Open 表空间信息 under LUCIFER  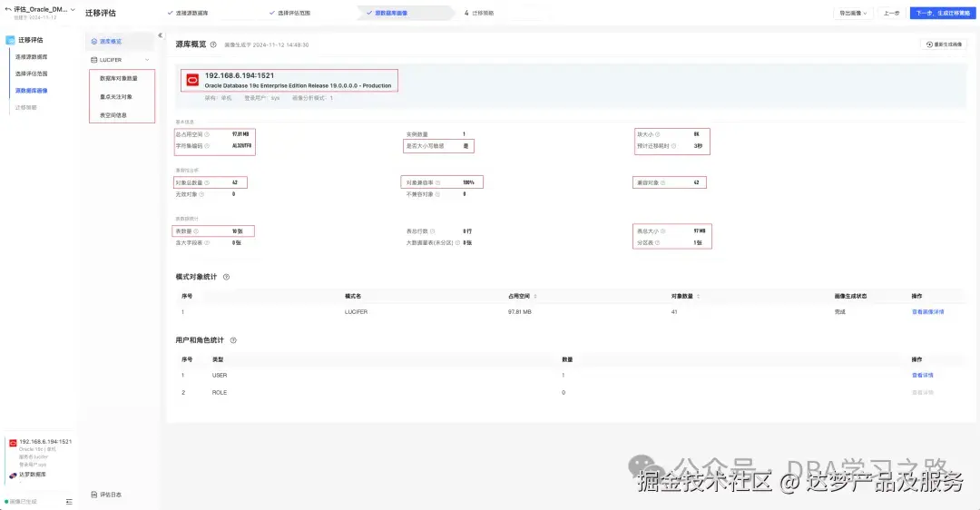tap(113, 115)
